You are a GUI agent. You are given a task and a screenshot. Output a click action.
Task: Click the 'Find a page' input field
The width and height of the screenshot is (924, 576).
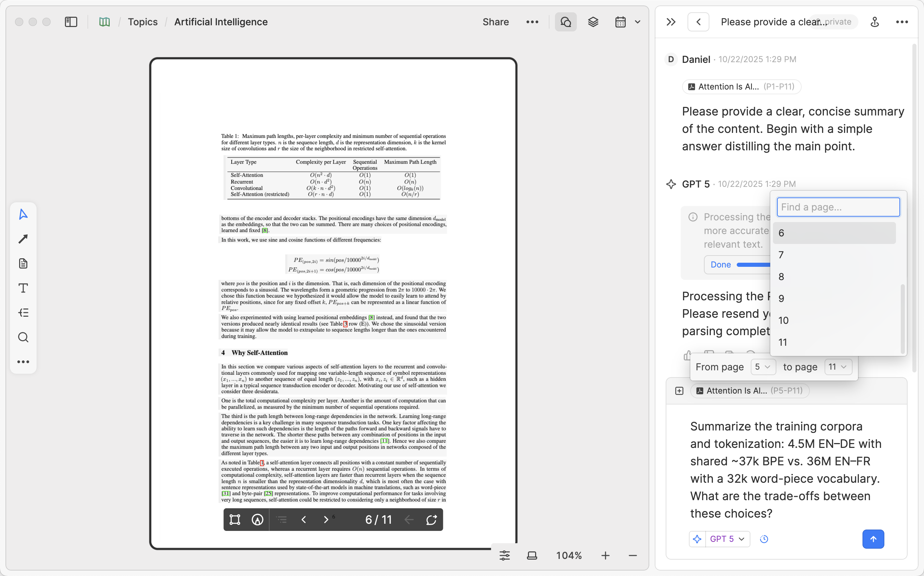click(x=838, y=207)
